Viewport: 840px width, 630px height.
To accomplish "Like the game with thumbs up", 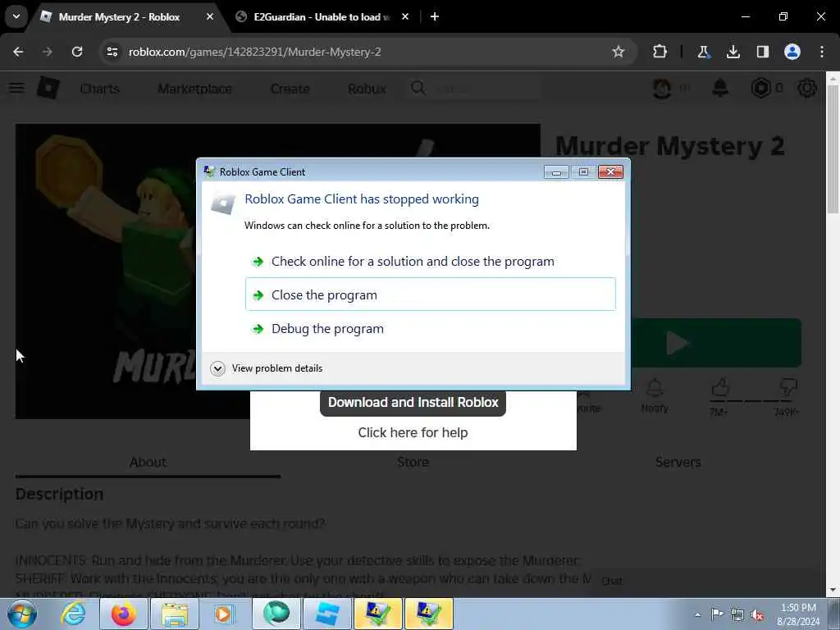I will pyautogui.click(x=720, y=387).
